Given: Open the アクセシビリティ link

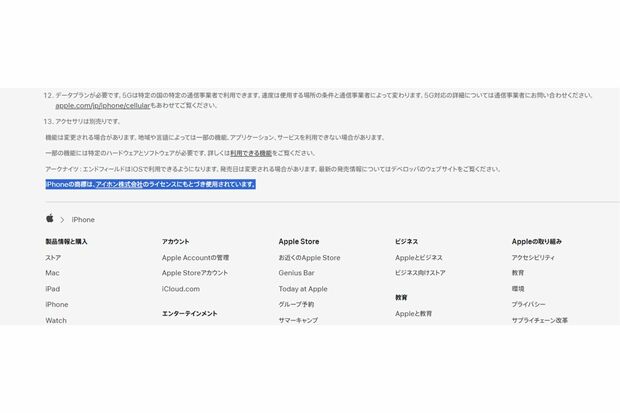Looking at the screenshot, I should [533, 258].
